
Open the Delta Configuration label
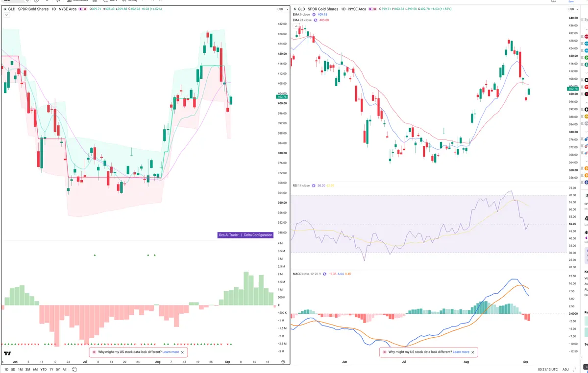pyautogui.click(x=258, y=235)
